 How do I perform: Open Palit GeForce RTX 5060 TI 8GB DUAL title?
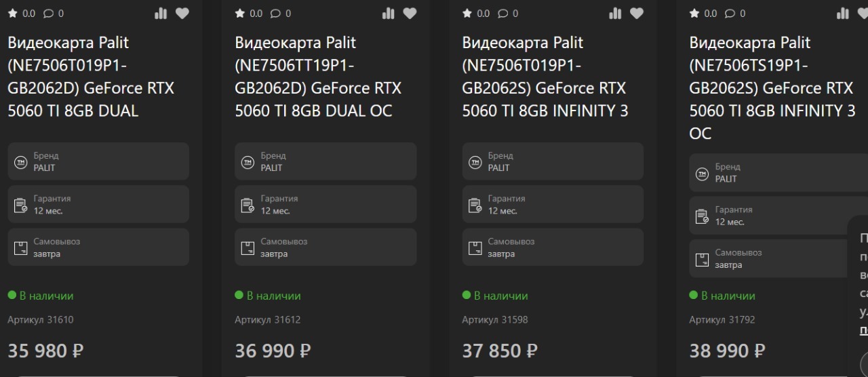pos(91,77)
